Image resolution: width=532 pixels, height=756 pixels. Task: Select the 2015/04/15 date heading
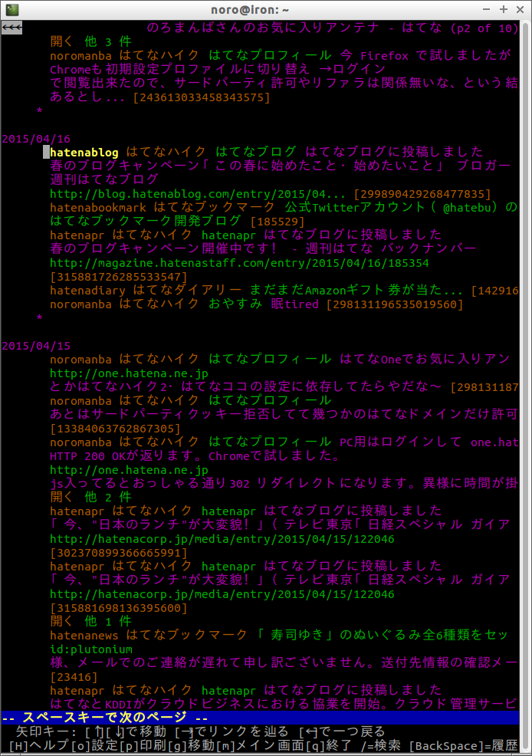click(36, 346)
